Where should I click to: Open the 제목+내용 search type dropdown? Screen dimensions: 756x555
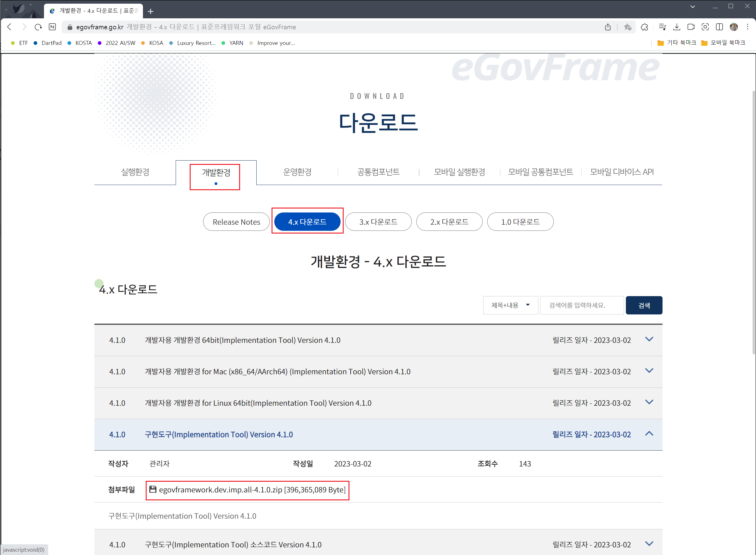point(510,305)
